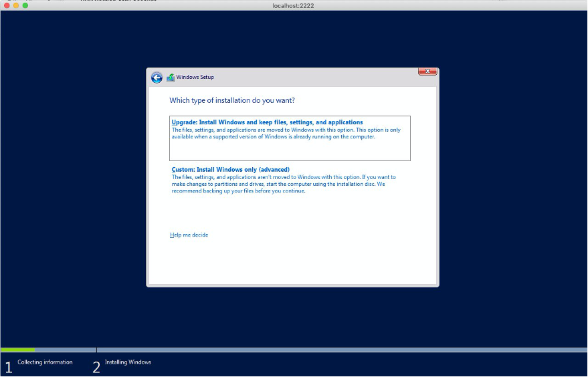Click the Custom option description text
The width and height of the screenshot is (588, 377).
point(284,184)
